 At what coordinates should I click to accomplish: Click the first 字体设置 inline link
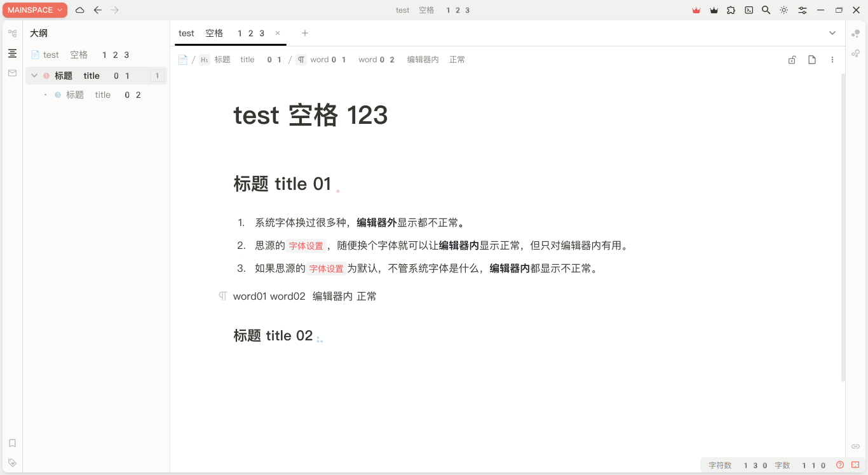click(306, 245)
